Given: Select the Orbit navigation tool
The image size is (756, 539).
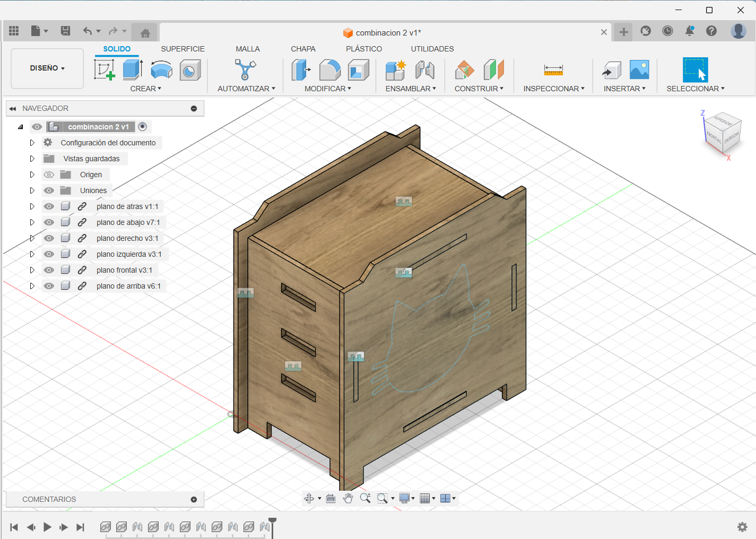Looking at the screenshot, I should point(309,498).
